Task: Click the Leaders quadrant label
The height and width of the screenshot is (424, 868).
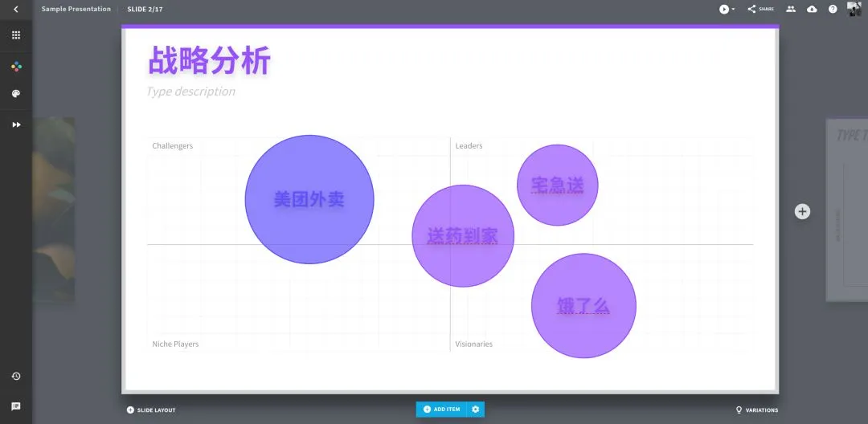Action: 469,146
